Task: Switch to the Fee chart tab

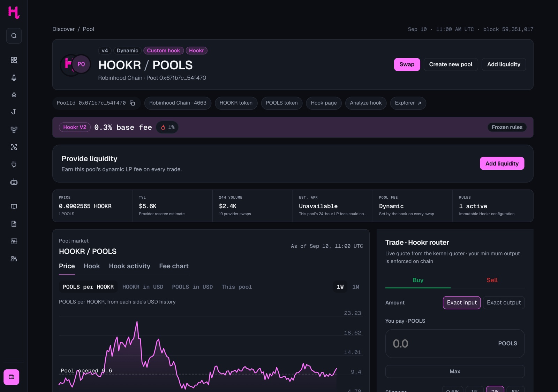Action: coord(174,266)
